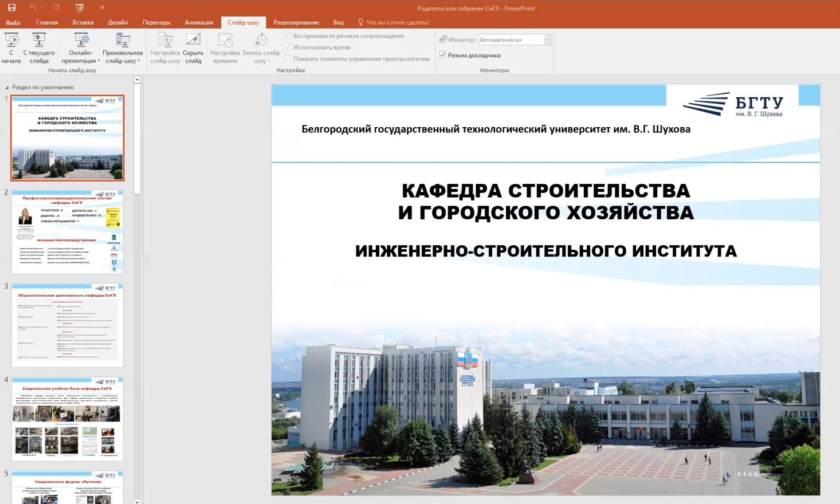This screenshot has width=840, height=504.
Task: Start slideshow from current slide (С текущего слайда)
Action: click(39, 48)
